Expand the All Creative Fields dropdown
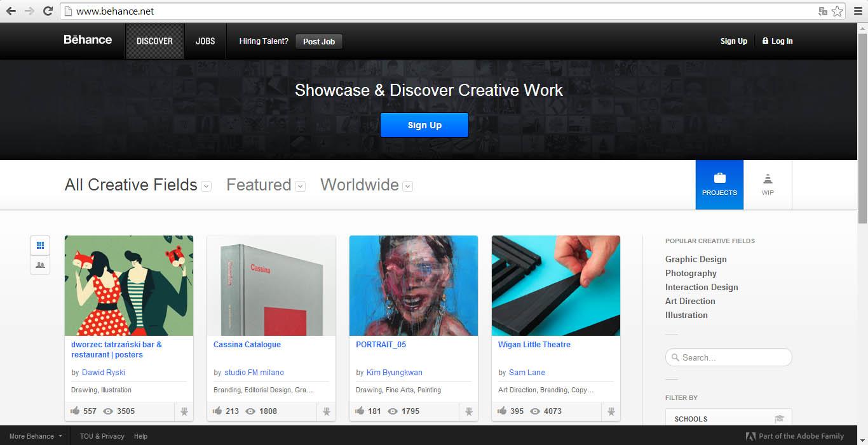868x445 pixels. (x=206, y=186)
